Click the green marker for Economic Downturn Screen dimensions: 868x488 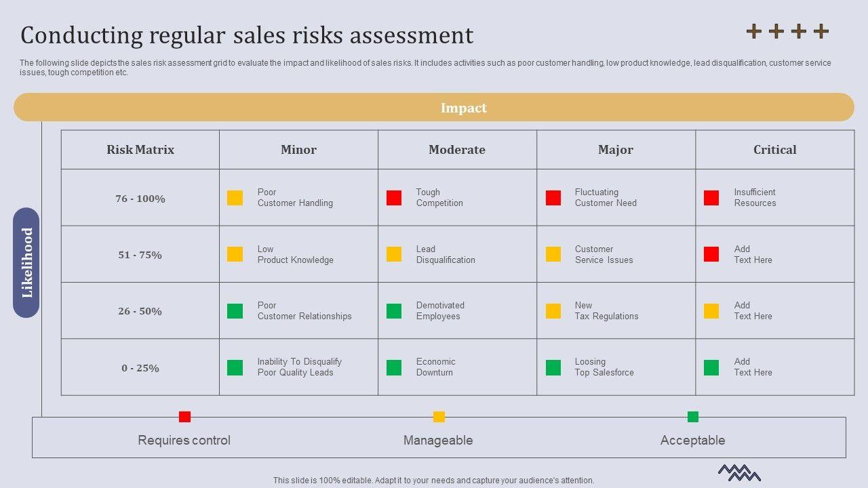click(394, 367)
